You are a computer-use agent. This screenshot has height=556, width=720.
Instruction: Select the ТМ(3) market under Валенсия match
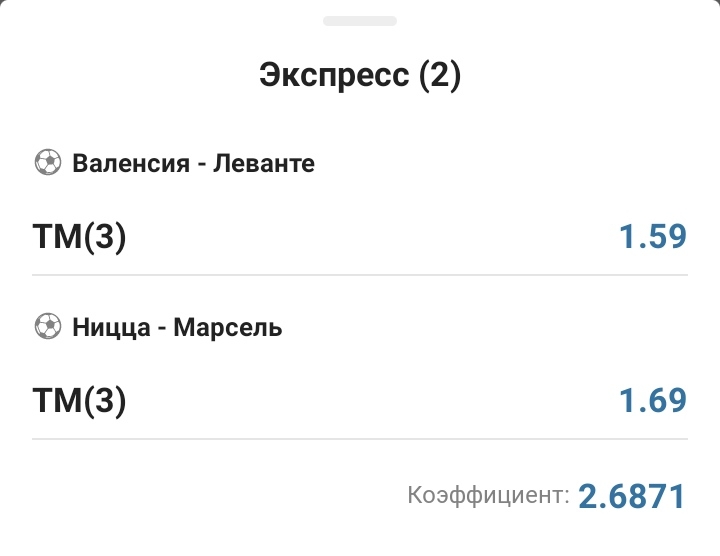click(x=80, y=237)
